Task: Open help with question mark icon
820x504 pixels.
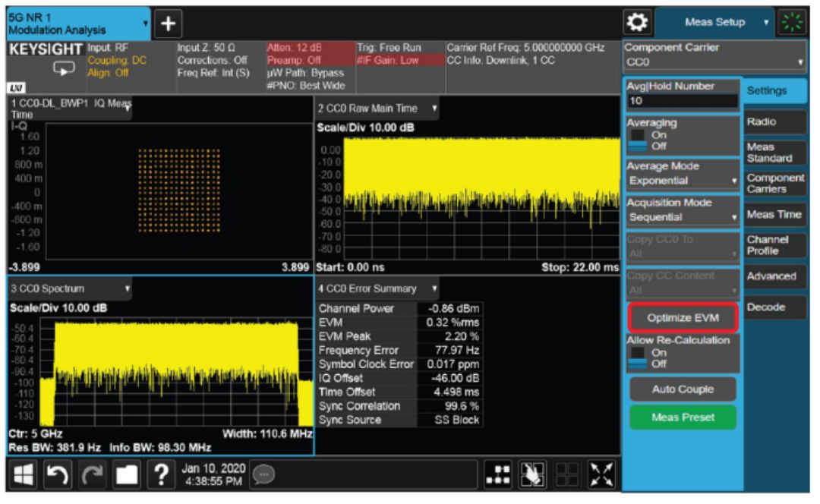Action: click(x=160, y=474)
